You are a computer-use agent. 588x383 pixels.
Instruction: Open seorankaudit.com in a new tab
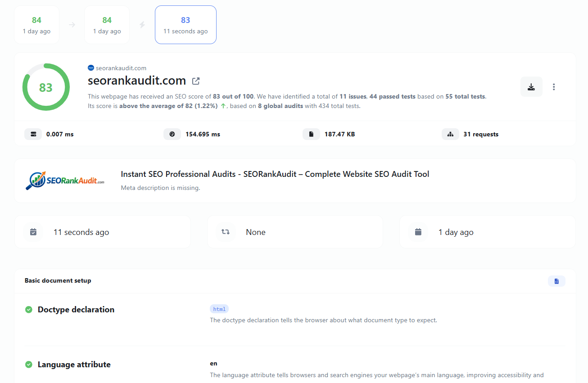[x=195, y=81]
